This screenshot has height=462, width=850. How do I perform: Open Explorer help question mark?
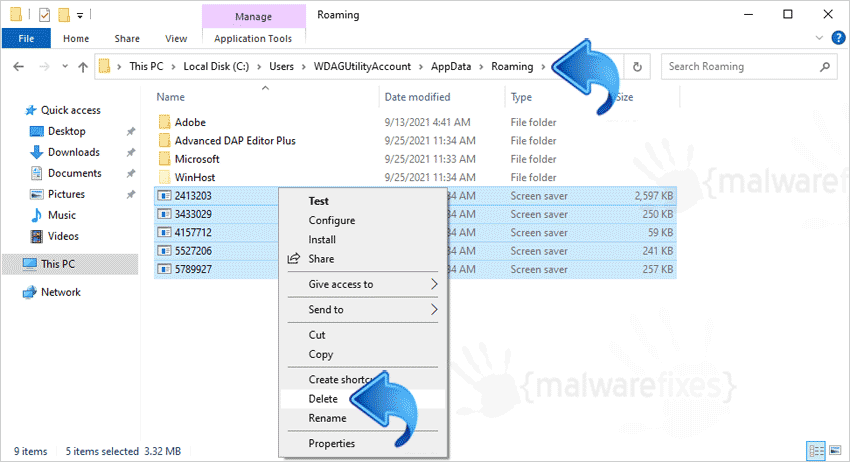[838, 38]
